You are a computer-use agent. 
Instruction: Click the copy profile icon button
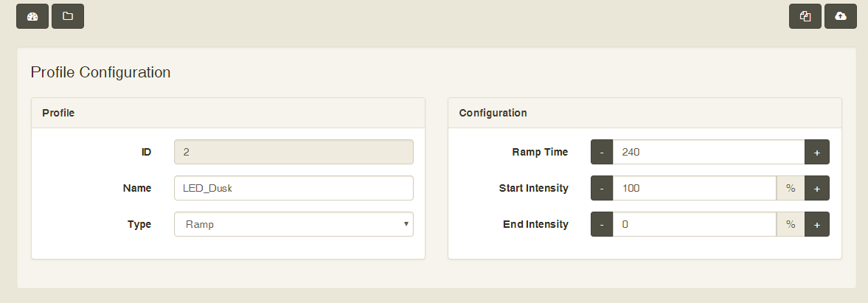tap(805, 16)
